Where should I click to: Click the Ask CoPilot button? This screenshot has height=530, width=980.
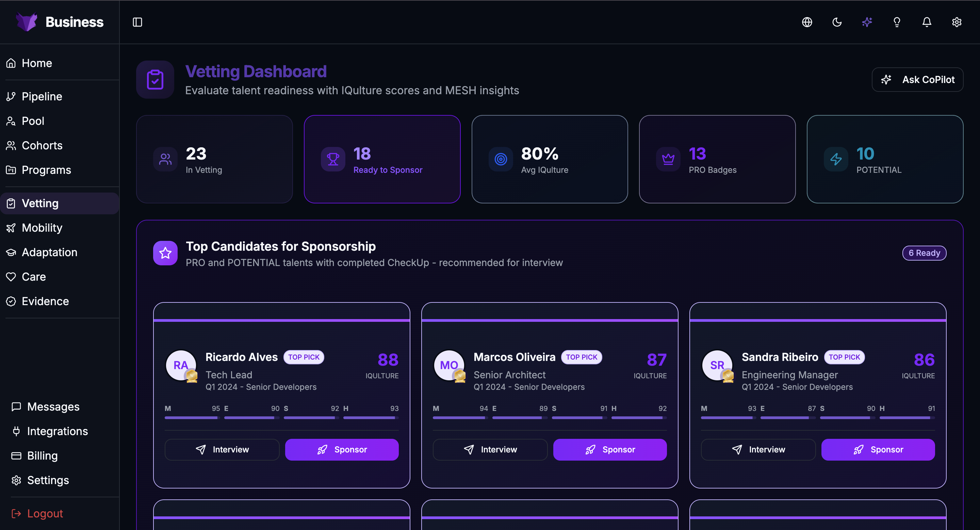pos(917,80)
